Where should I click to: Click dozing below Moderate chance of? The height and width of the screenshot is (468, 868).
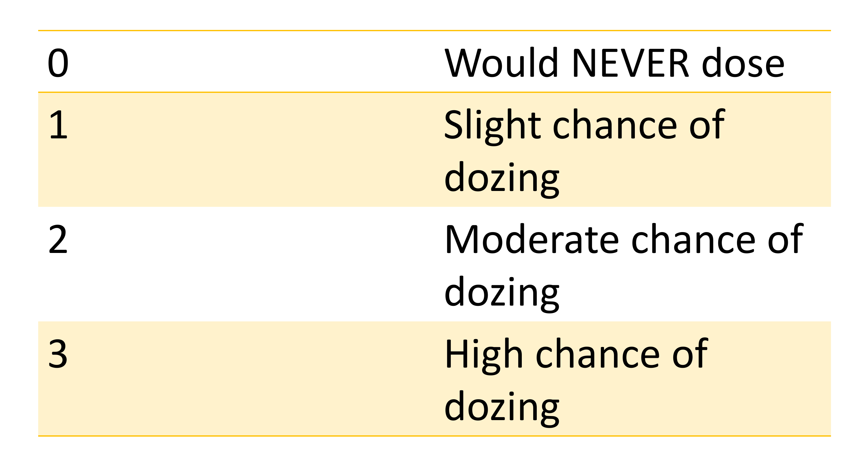point(502,294)
